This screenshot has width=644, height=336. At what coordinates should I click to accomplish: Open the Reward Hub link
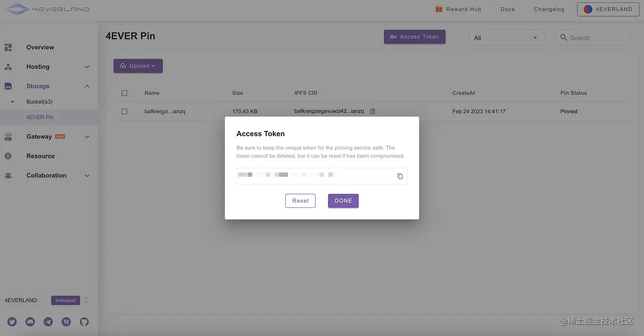click(x=464, y=9)
